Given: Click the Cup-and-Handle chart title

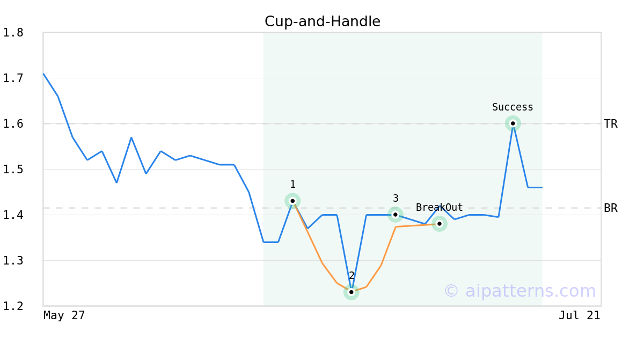Looking at the screenshot, I should [323, 21].
